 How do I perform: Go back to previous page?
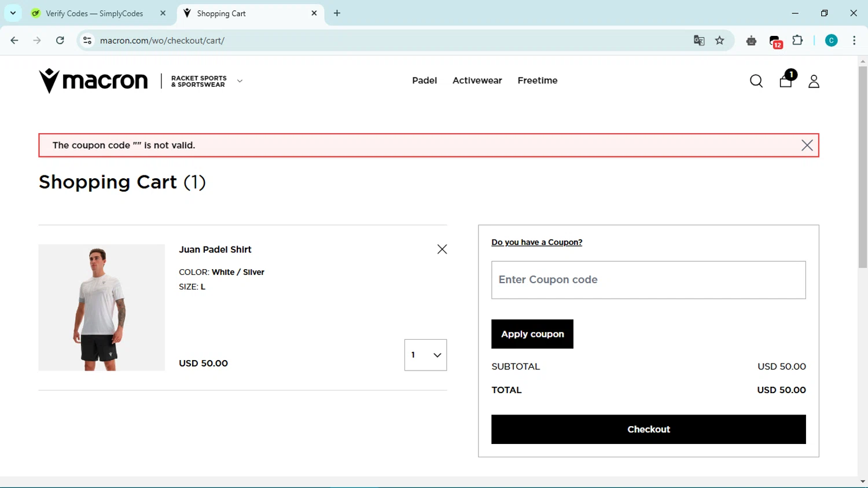tap(14, 41)
